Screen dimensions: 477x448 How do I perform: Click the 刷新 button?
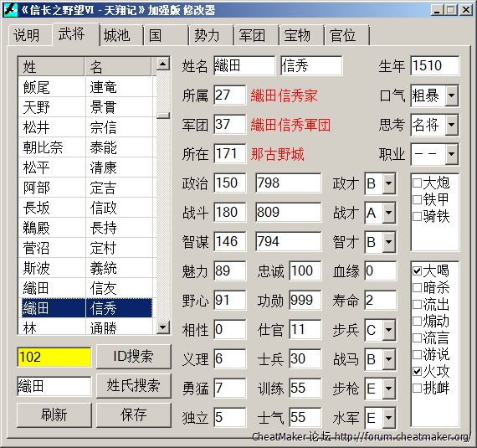coord(54,415)
